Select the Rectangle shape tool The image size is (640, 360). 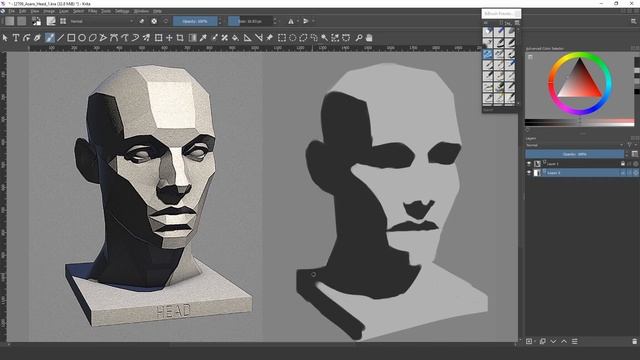[x=71, y=38]
